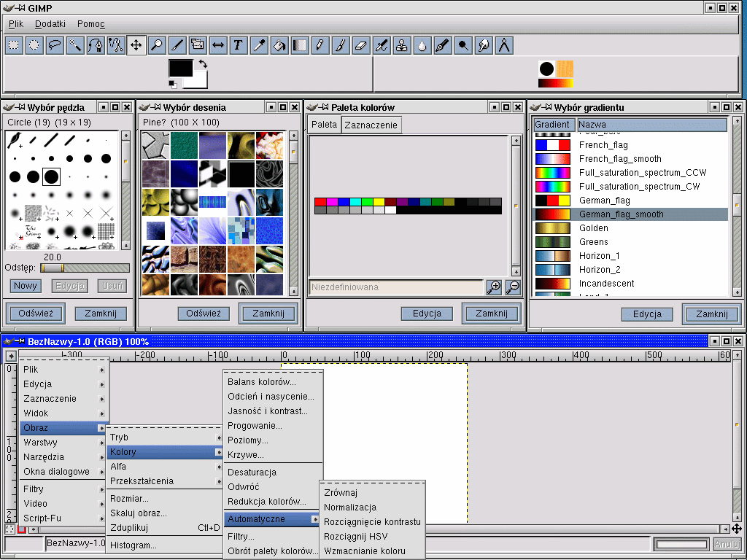Expand the Przekształcenia submenu

165,481
